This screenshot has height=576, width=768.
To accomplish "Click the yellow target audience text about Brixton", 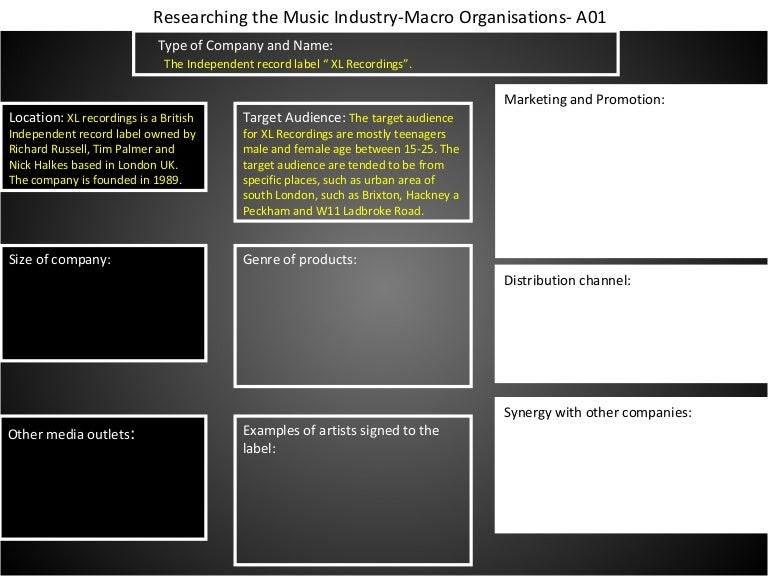I will pos(350,195).
